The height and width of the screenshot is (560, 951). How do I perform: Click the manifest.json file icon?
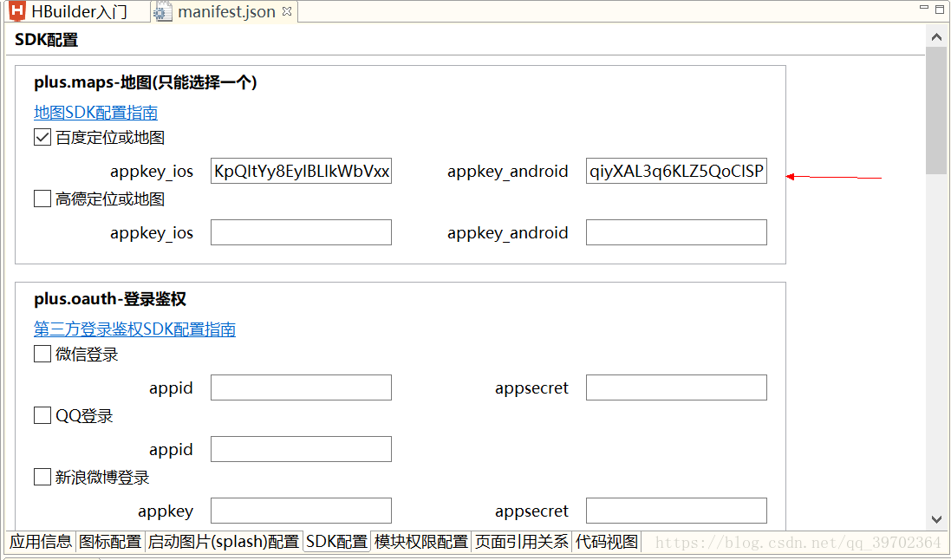[163, 12]
